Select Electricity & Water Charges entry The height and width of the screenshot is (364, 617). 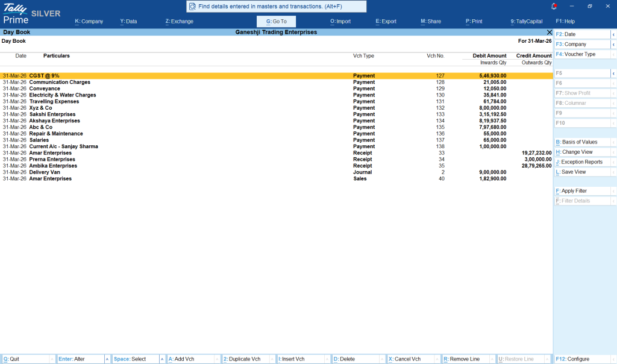point(276,95)
